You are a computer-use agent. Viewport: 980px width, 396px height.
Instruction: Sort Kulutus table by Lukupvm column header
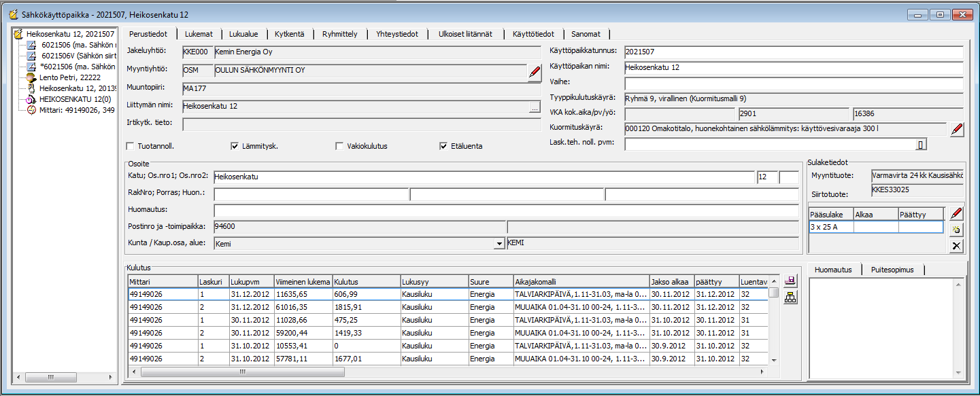(251, 281)
